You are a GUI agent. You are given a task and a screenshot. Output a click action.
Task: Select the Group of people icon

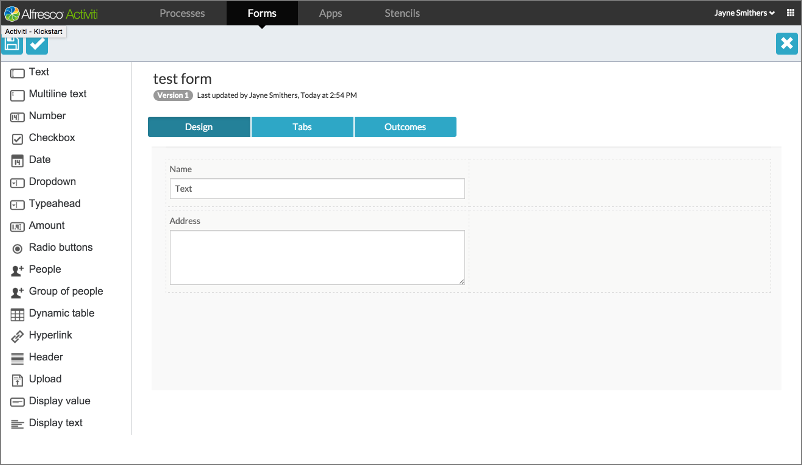17,292
